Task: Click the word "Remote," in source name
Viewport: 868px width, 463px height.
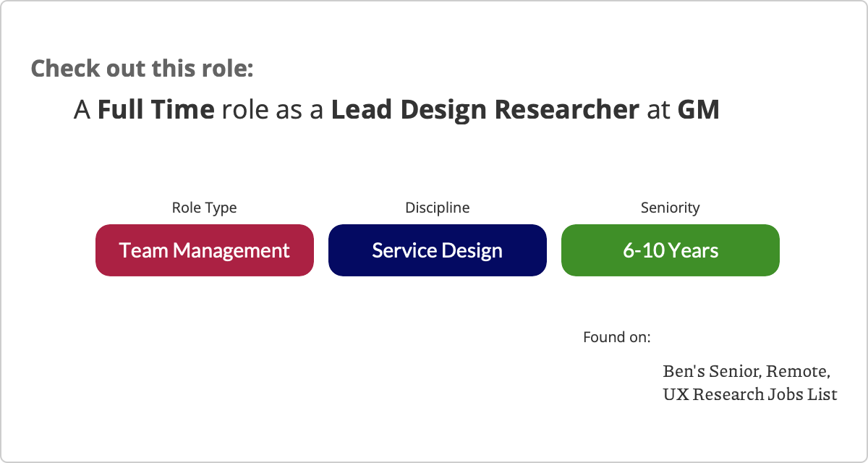Action: tap(798, 372)
